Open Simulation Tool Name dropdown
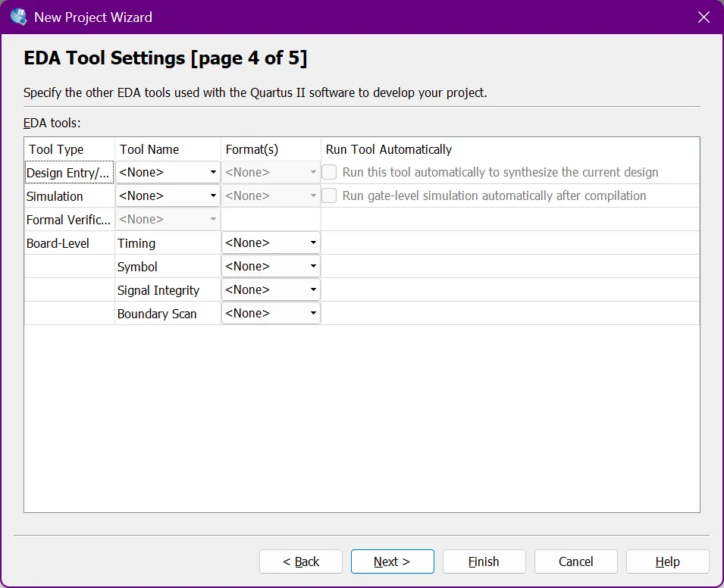The height and width of the screenshot is (588, 724). coord(168,195)
